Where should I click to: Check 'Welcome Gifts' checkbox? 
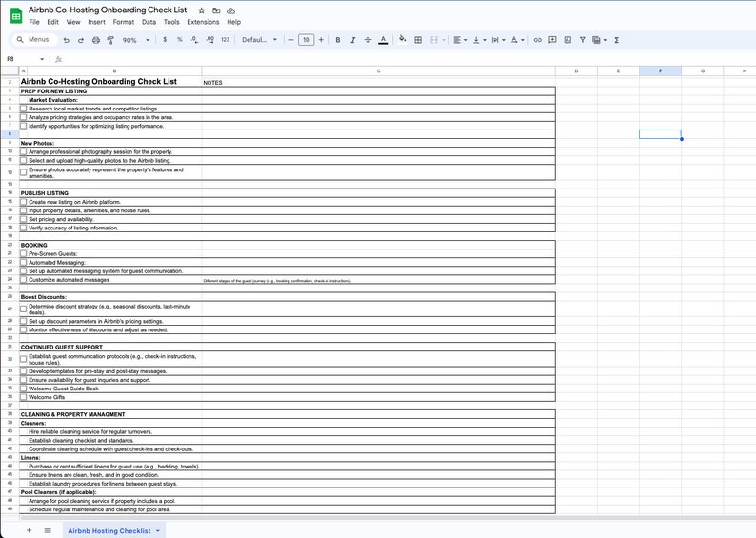pyautogui.click(x=23, y=397)
